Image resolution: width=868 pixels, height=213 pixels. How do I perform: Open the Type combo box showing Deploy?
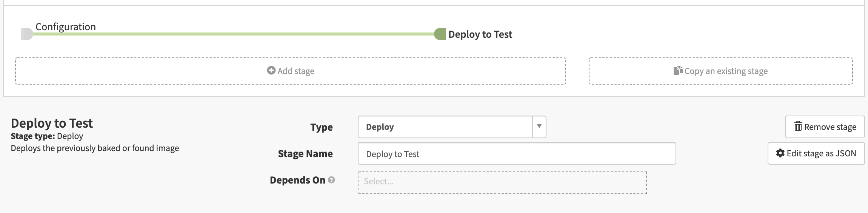445,127
